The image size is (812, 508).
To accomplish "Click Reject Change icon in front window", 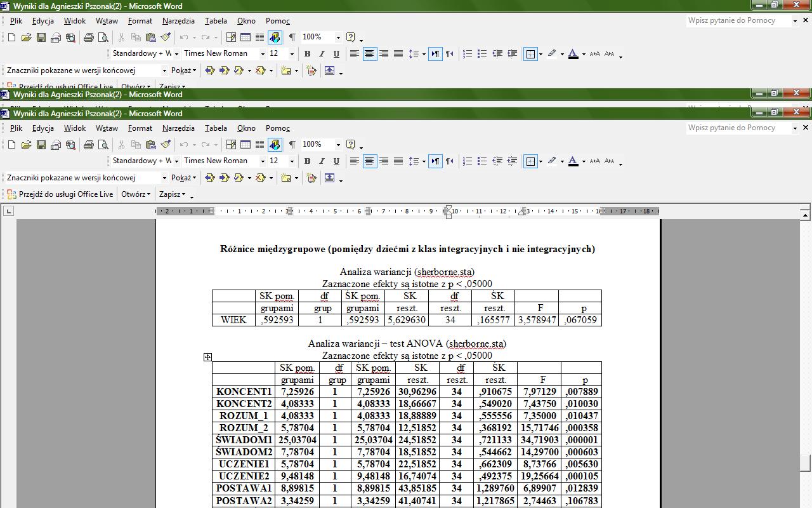I will pos(260,178).
